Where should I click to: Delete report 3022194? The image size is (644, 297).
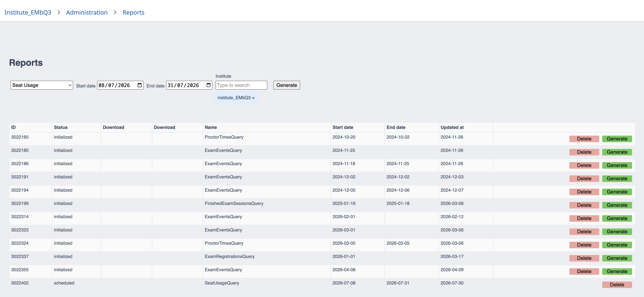pyautogui.click(x=584, y=192)
